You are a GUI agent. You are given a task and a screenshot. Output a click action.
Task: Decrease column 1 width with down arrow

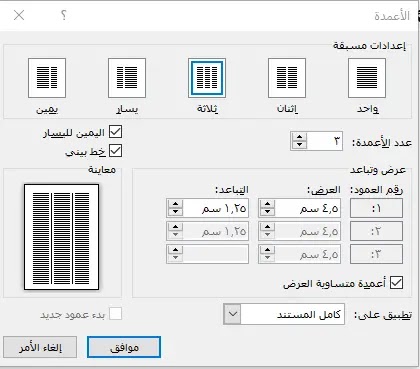click(x=267, y=212)
